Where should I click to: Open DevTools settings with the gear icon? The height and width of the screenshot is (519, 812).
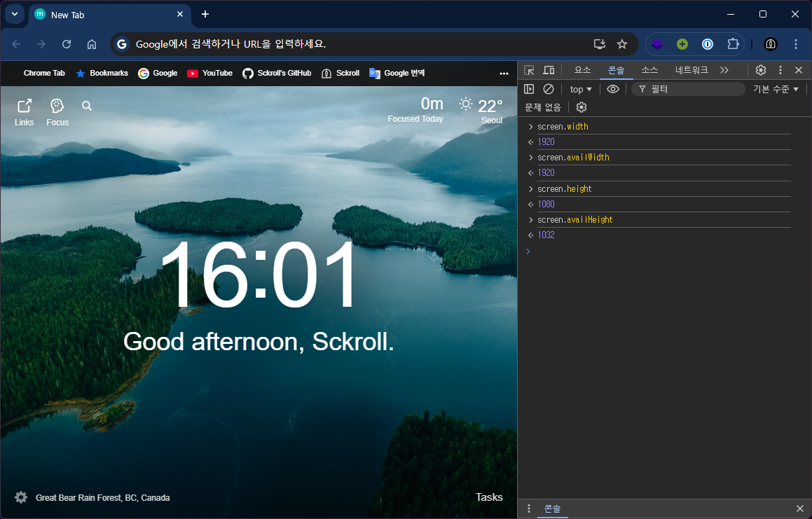(761, 70)
